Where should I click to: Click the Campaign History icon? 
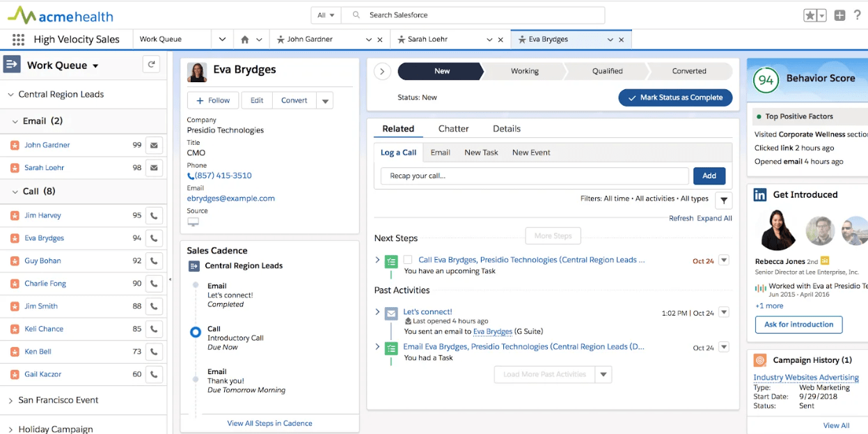(760, 360)
